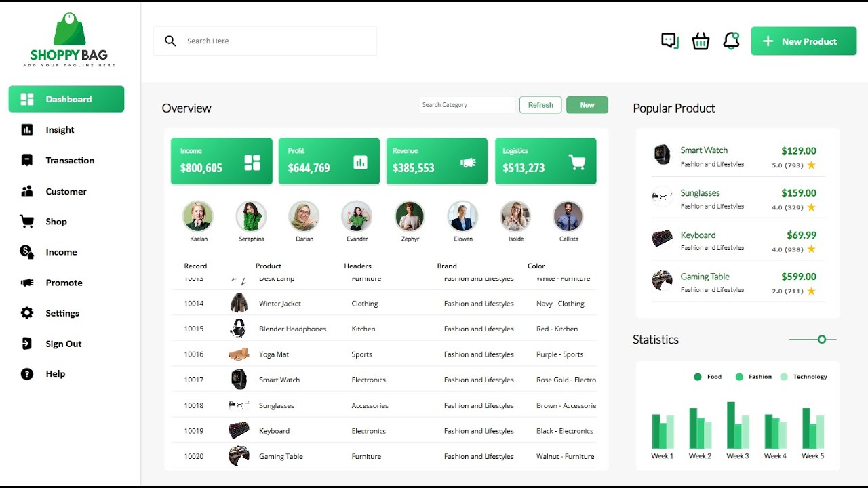Image resolution: width=868 pixels, height=488 pixels.
Task: Click the Statistics slider handle
Action: point(822,339)
